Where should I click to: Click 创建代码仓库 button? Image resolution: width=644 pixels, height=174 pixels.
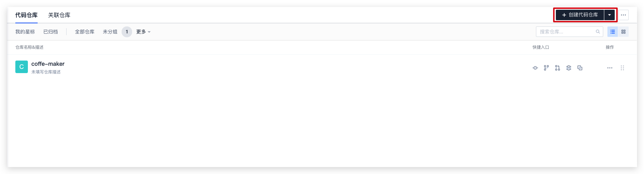580,15
